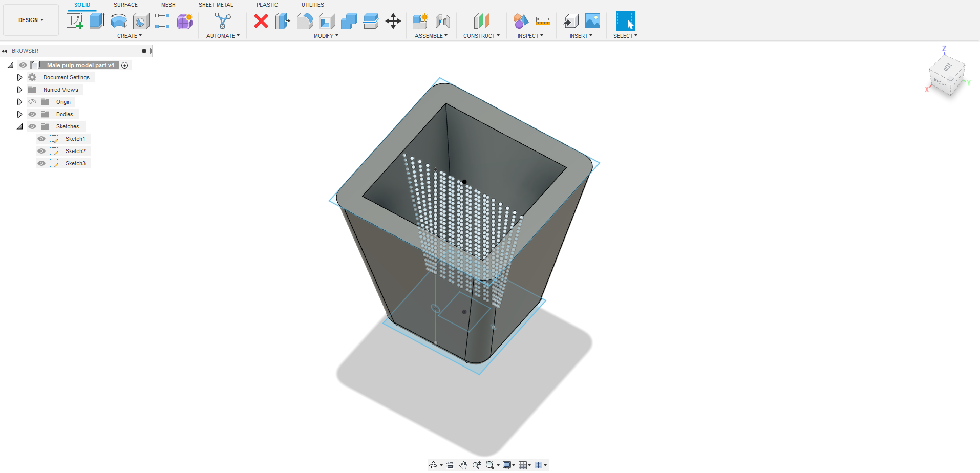Toggle visibility of Male pulp model part
The image size is (980, 473).
click(23, 65)
